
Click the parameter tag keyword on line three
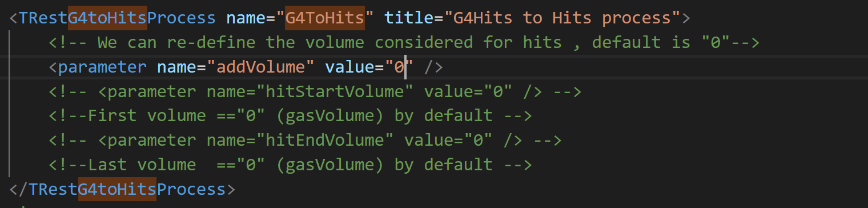102,67
